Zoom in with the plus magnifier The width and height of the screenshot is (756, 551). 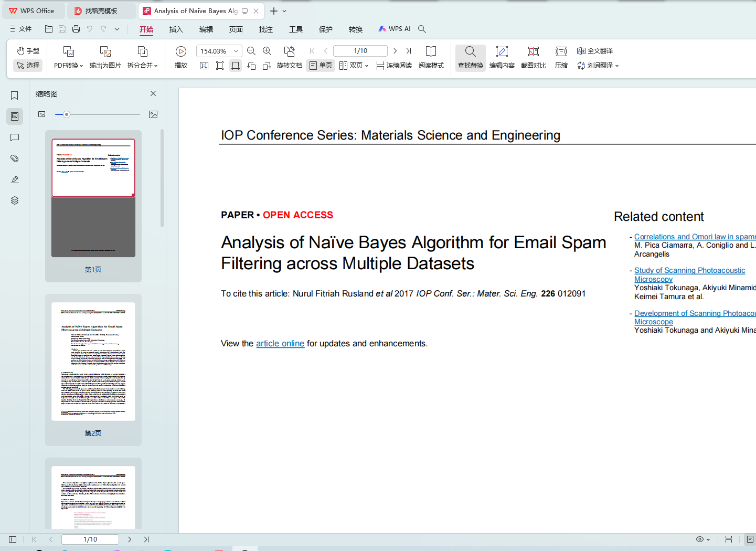[x=267, y=51]
